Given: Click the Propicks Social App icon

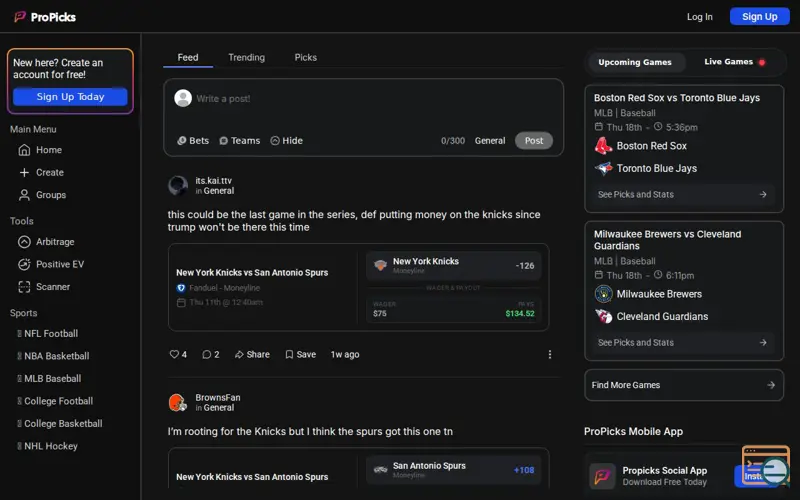Looking at the screenshot, I should pos(603,476).
